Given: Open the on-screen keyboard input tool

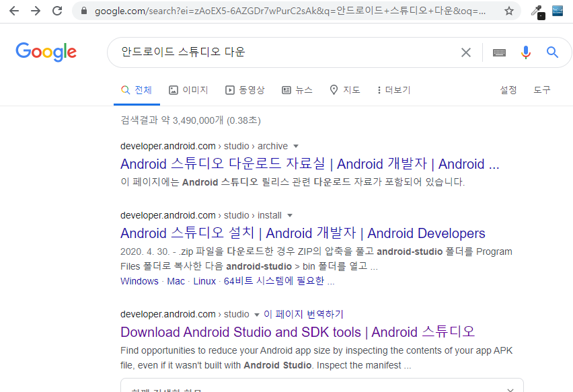Looking at the screenshot, I should tap(499, 52).
